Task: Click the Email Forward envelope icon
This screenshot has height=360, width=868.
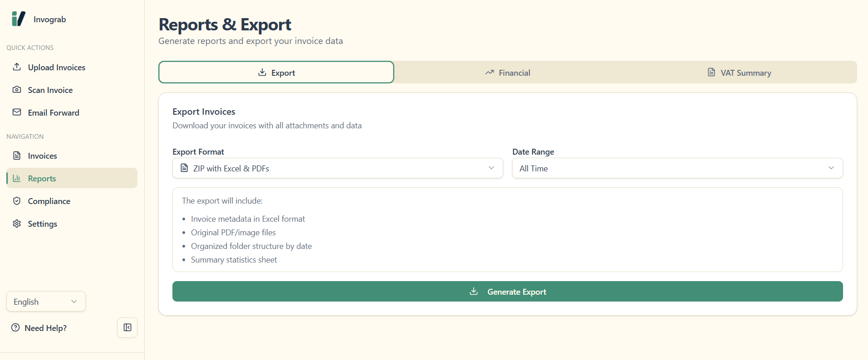Action: [17, 112]
